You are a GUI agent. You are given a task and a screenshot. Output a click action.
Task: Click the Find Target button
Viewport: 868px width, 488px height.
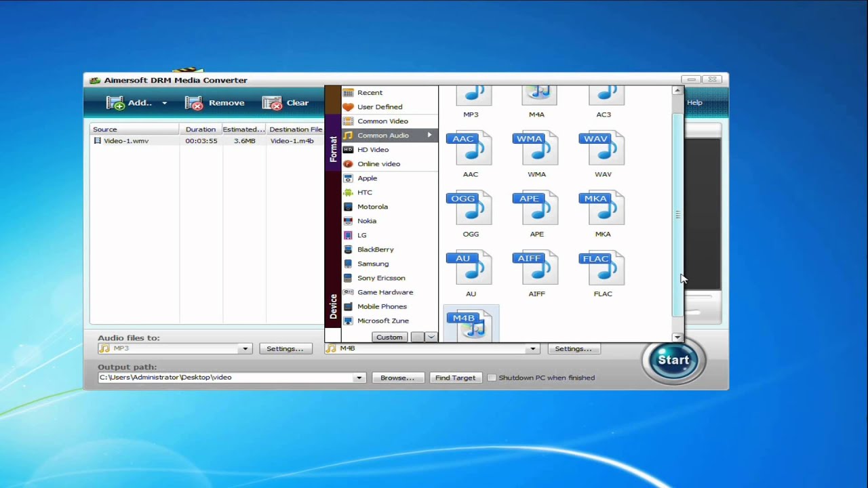[455, 378]
